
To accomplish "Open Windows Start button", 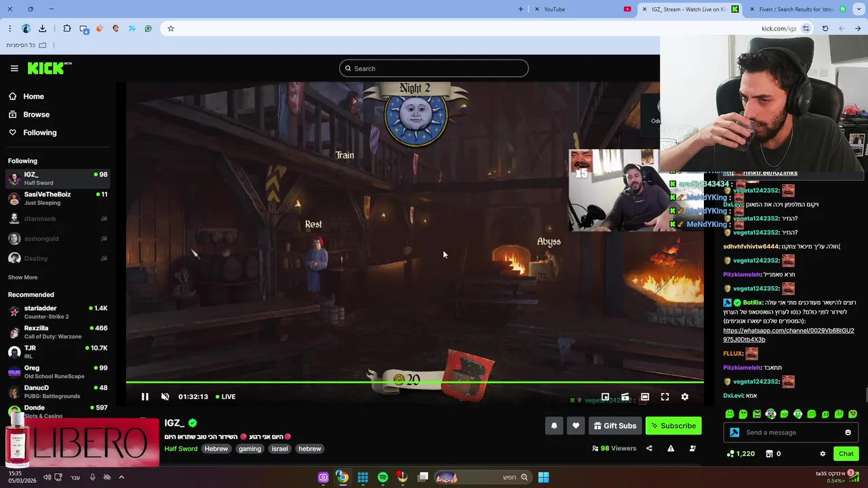I will [x=543, y=477].
